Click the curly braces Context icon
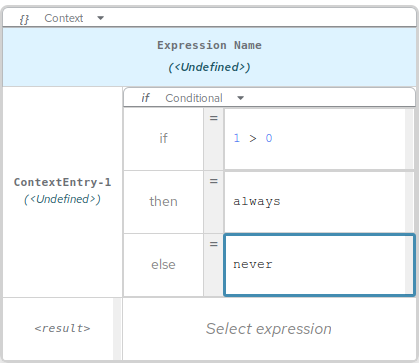This screenshot has width=419, height=363. 24,19
